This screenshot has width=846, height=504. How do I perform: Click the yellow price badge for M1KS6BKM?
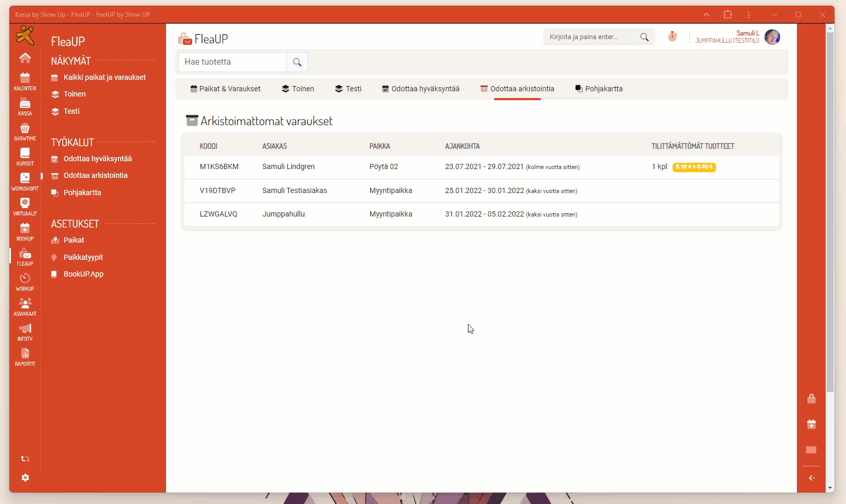pos(694,167)
